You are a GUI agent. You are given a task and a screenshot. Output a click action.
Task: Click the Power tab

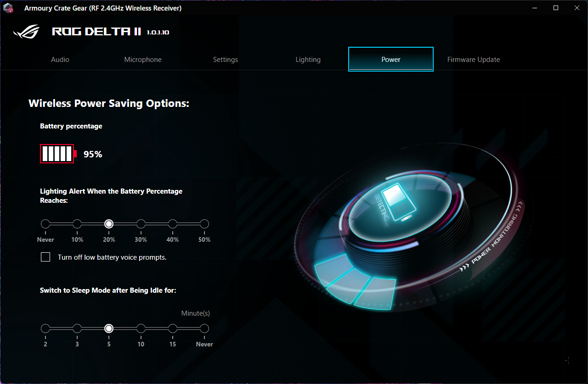tap(391, 60)
